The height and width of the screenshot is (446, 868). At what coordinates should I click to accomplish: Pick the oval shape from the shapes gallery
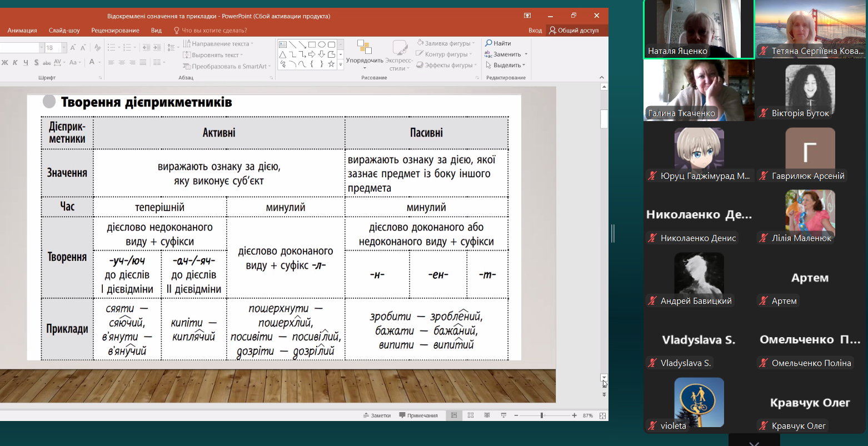pyautogui.click(x=321, y=44)
